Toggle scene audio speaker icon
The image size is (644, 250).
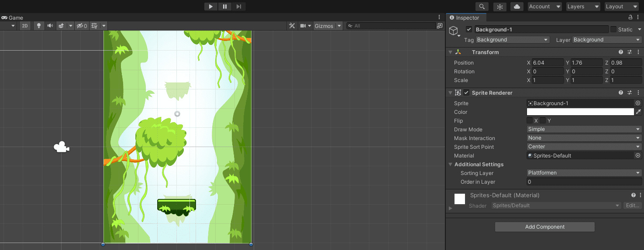click(50, 26)
